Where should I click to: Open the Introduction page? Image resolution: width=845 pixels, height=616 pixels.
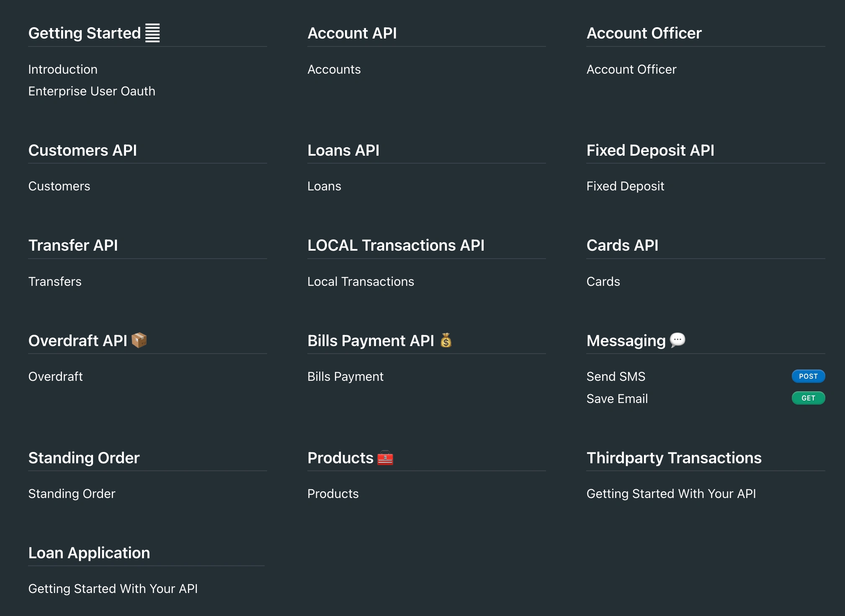[x=63, y=69]
